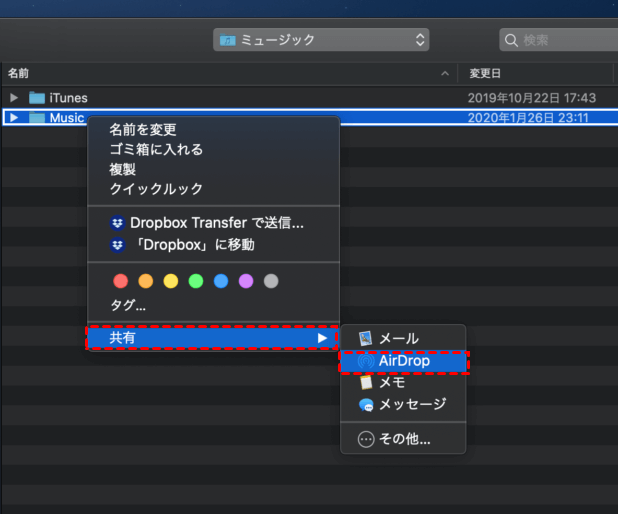Click the sort ascending arrow indicator

[x=445, y=73]
